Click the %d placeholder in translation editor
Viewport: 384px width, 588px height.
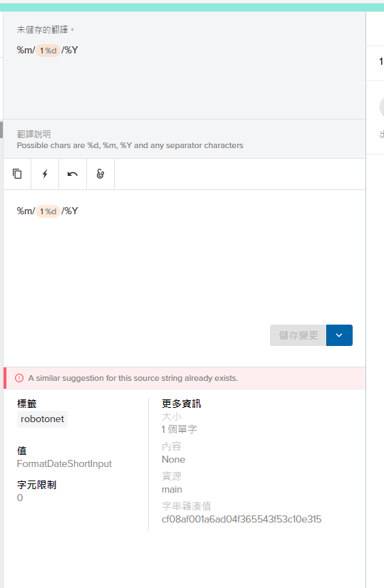click(x=48, y=211)
